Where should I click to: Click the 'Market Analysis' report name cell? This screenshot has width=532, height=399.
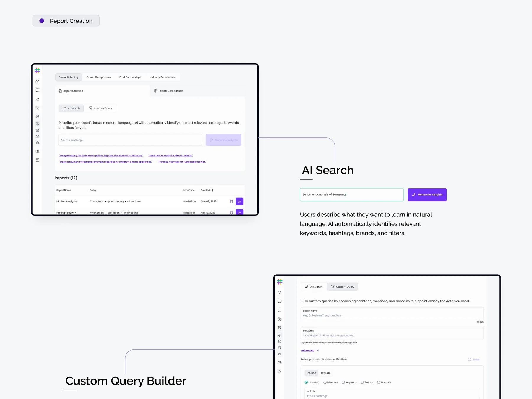coord(66,202)
